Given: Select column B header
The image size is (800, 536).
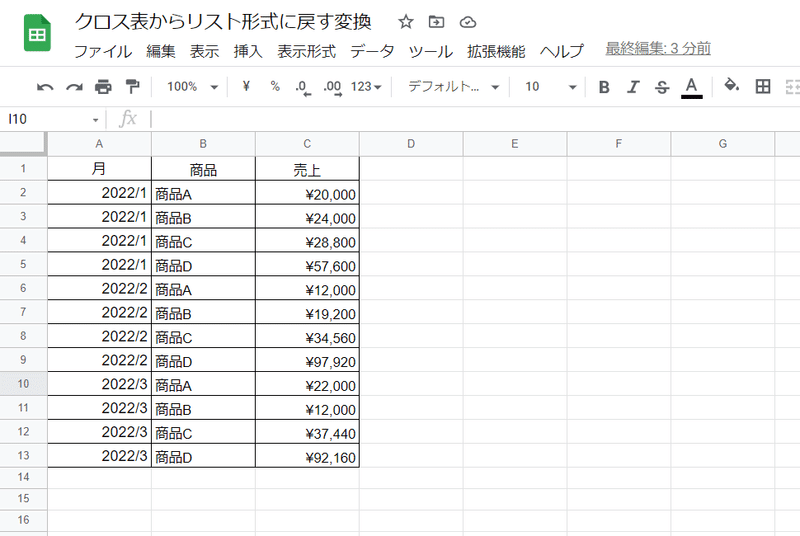Looking at the screenshot, I should (203, 144).
